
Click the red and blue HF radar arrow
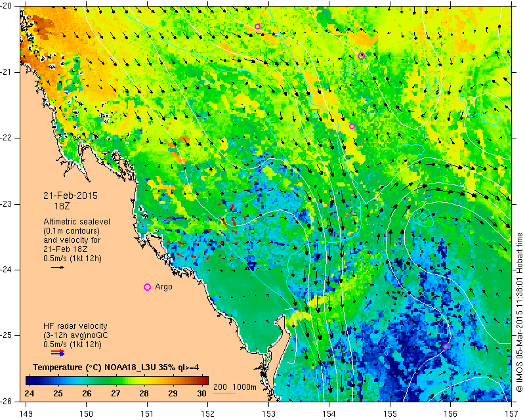(x=58, y=352)
